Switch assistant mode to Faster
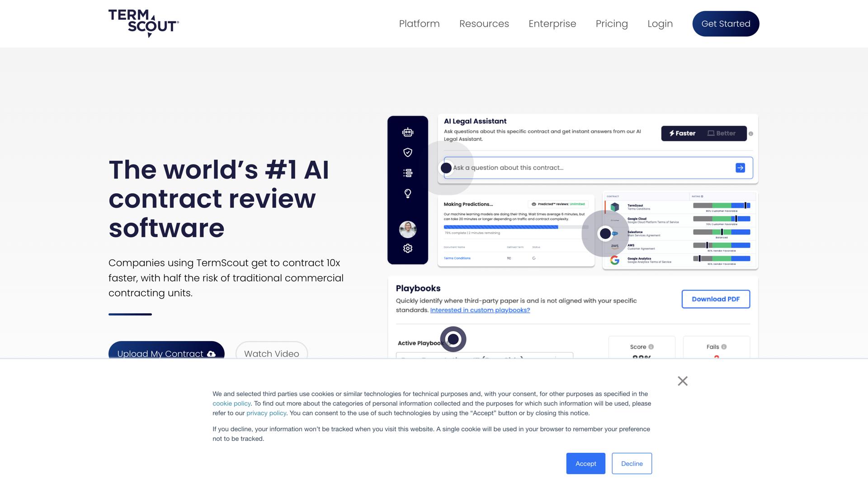 pyautogui.click(x=683, y=133)
